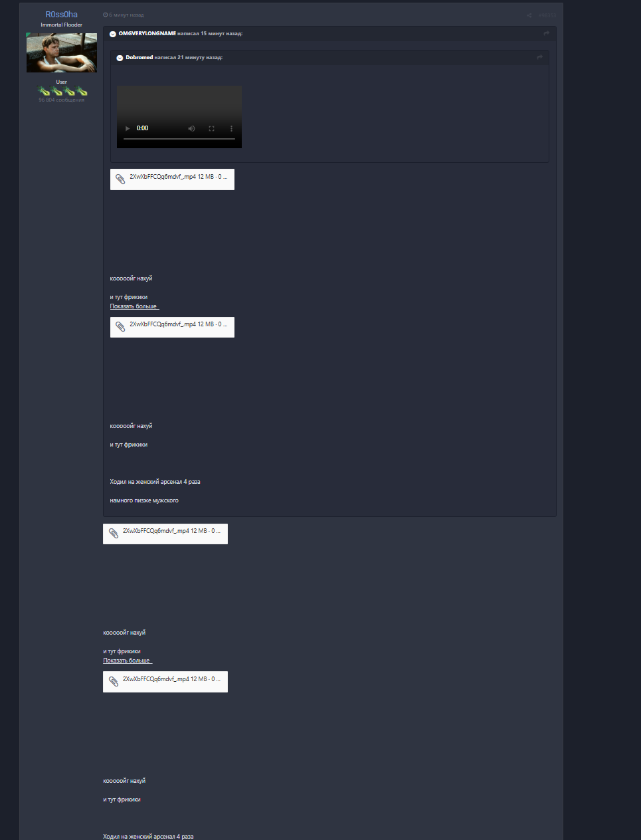Mute the video using the speaker icon
The width and height of the screenshot is (641, 840).
pos(191,128)
